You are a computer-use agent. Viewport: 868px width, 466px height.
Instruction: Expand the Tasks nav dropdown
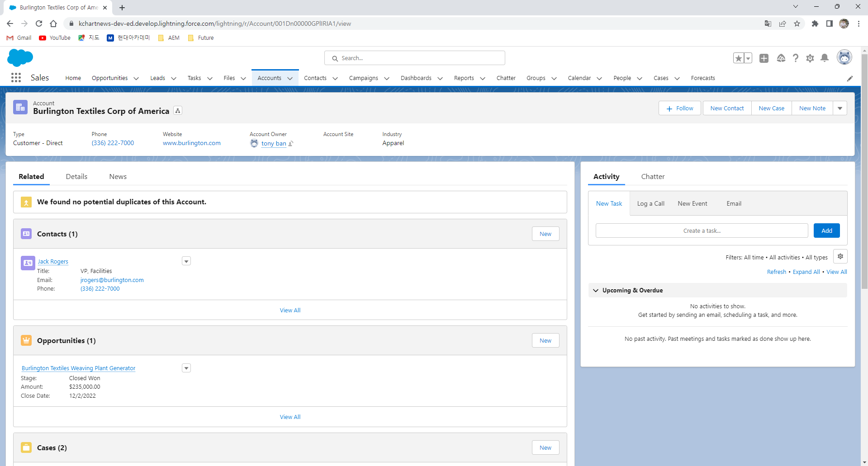(210, 78)
